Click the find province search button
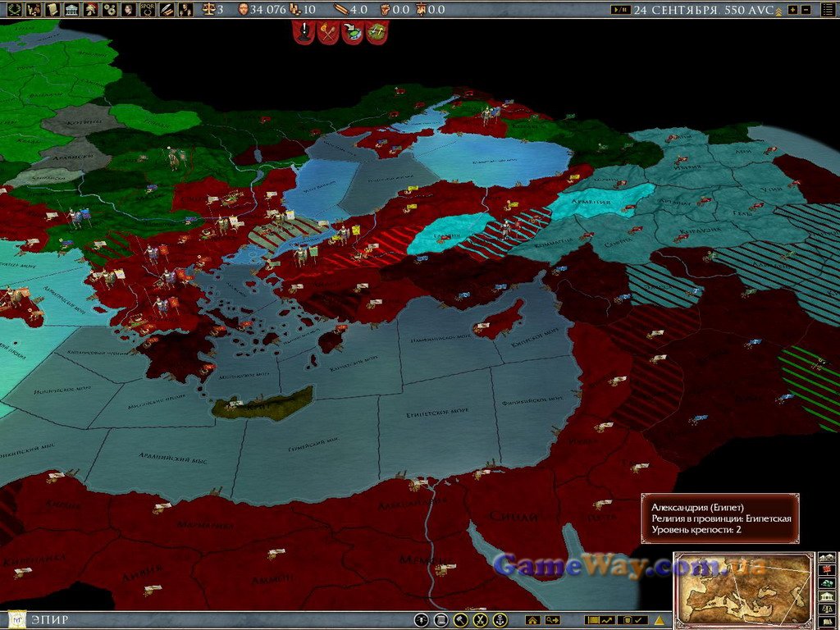The image size is (840, 630). [553, 620]
